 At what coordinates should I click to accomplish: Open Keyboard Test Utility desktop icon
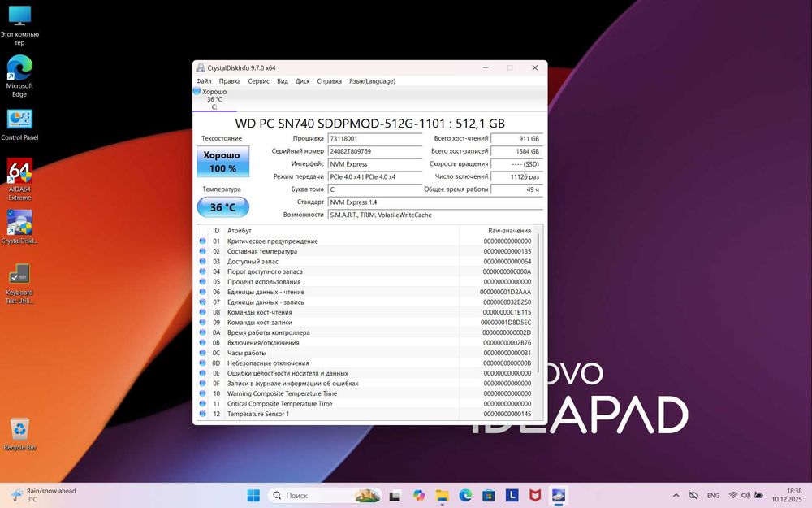(19, 284)
